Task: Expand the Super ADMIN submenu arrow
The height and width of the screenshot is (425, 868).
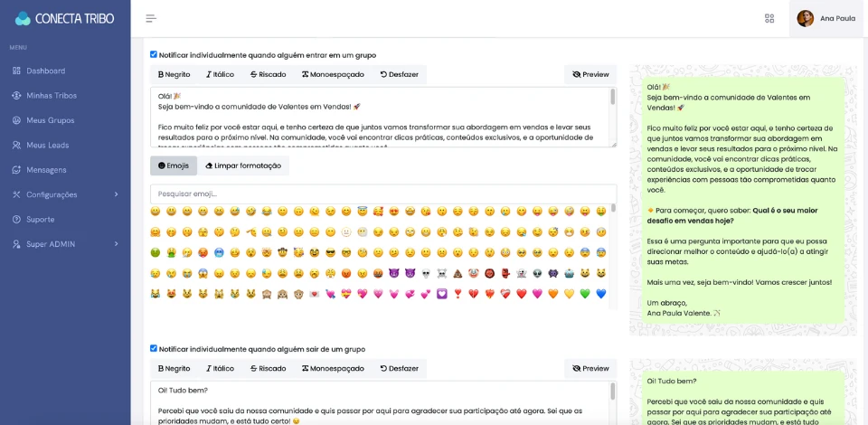Action: 116,244
